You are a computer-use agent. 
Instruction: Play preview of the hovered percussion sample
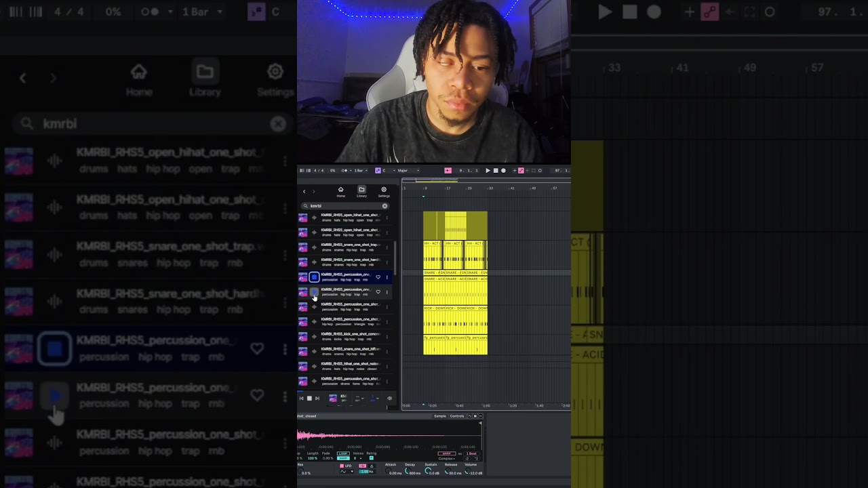314,291
